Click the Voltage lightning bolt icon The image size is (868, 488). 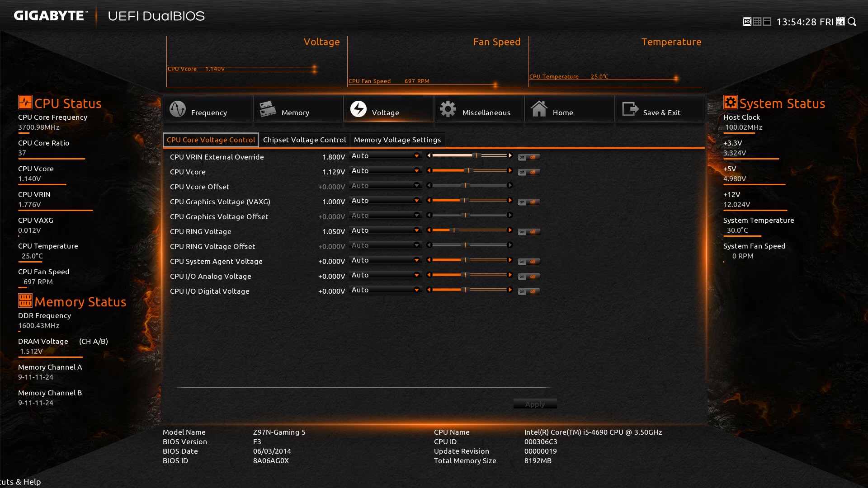pos(359,109)
